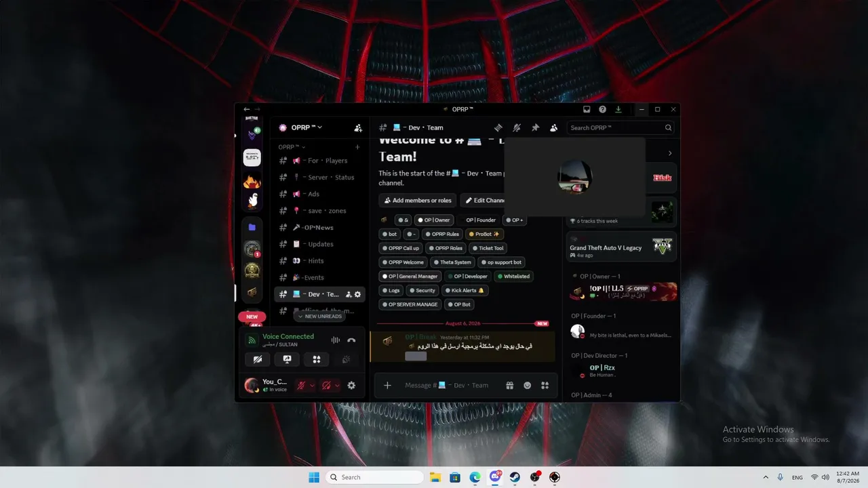Toggle the muted microphone button

tap(301, 385)
